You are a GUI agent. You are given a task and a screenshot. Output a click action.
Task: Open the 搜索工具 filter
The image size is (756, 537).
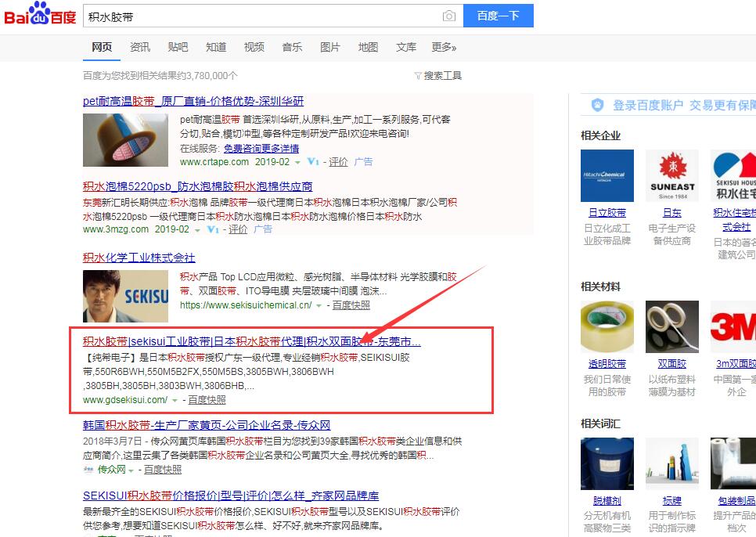tap(437, 76)
